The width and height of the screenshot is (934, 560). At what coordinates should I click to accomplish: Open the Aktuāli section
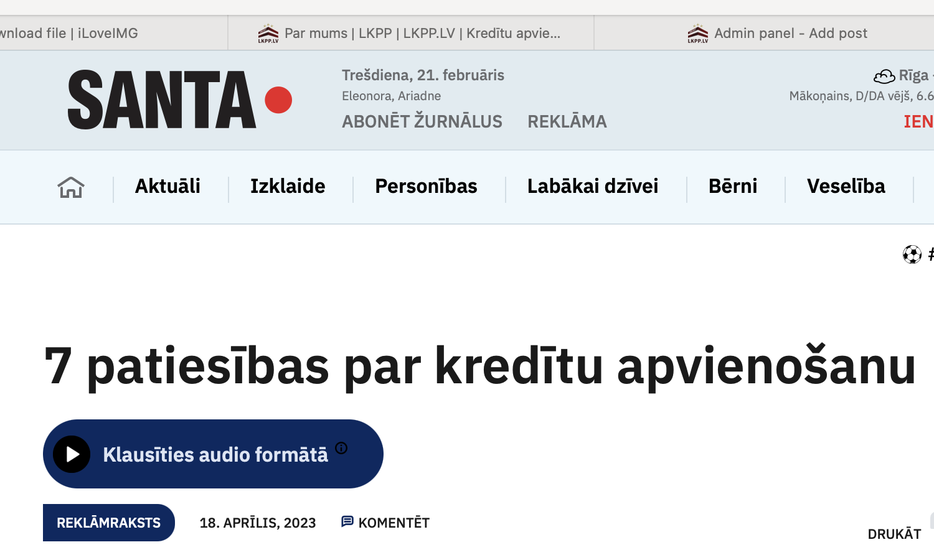click(167, 186)
